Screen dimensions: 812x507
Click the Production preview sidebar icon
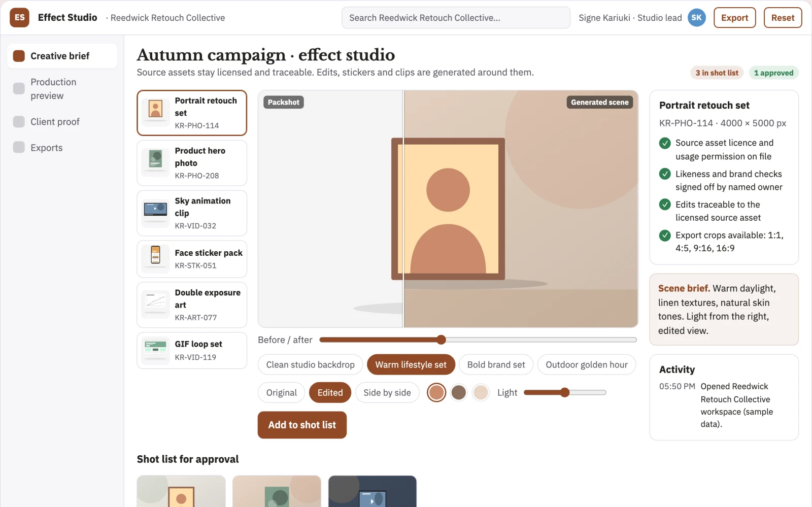(19, 89)
